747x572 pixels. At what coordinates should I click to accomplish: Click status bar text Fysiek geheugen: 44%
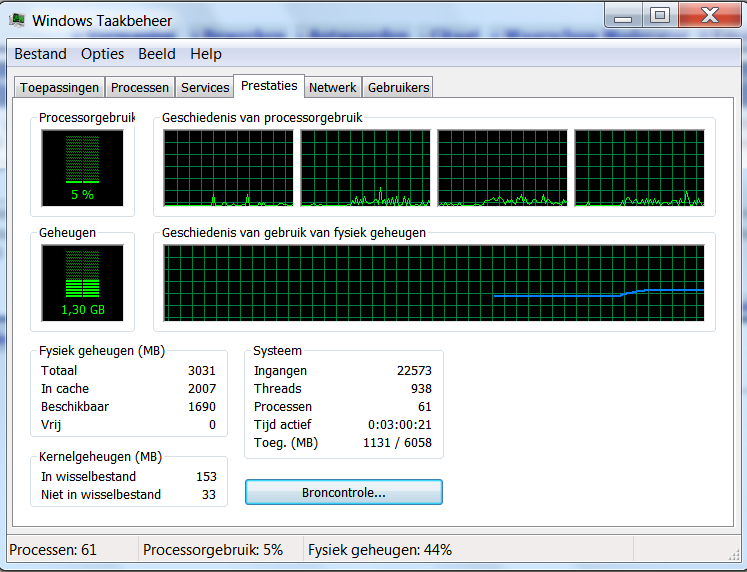(380, 550)
